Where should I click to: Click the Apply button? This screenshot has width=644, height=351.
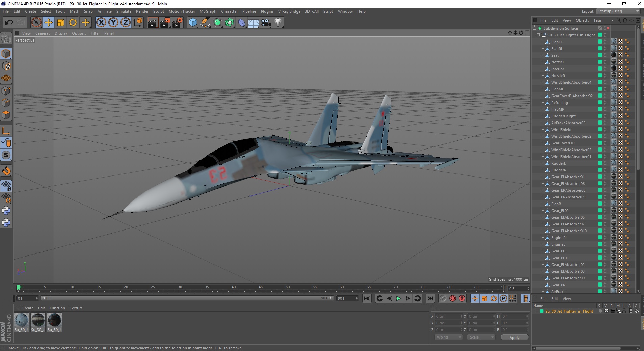514,337
